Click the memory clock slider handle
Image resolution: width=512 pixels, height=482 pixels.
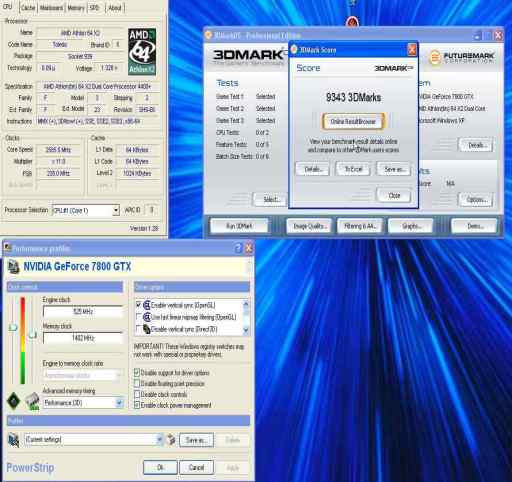(x=32, y=334)
